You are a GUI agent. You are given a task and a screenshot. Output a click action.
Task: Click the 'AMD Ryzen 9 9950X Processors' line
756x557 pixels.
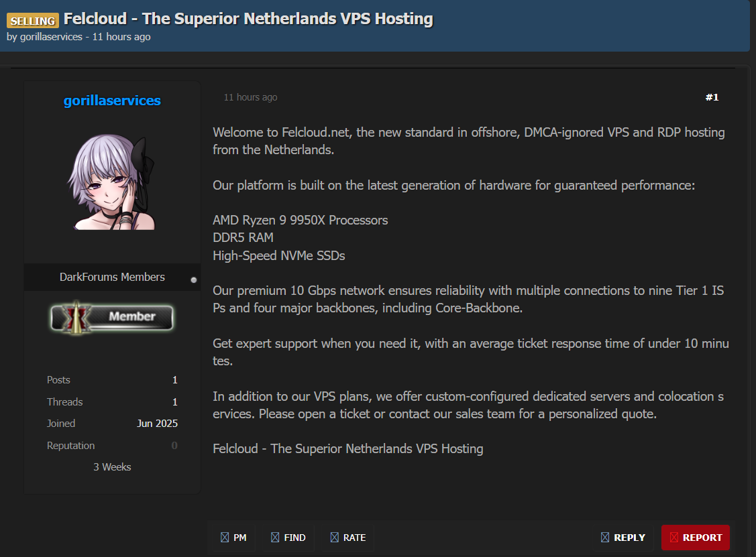pyautogui.click(x=301, y=221)
